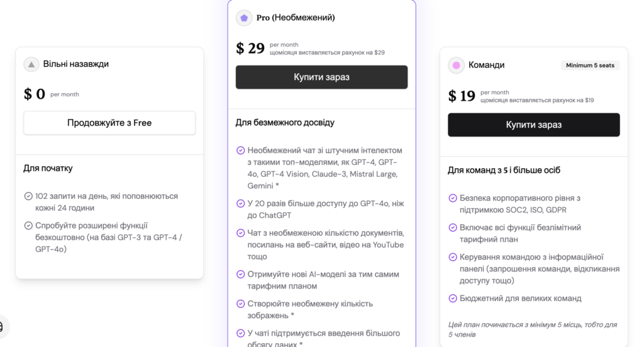644x347 pixels.
Task: Click checkmark beside 'Керування командою'
Action: tap(453, 257)
